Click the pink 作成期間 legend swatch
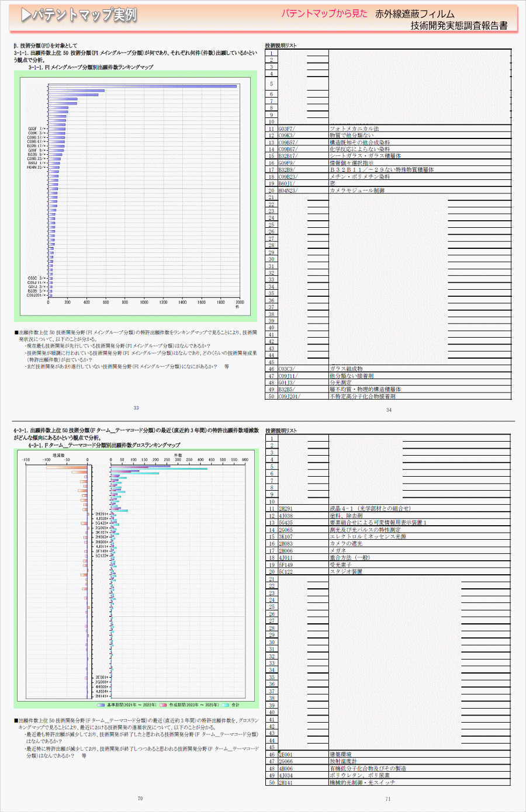This screenshot has width=526, height=812. point(163,705)
